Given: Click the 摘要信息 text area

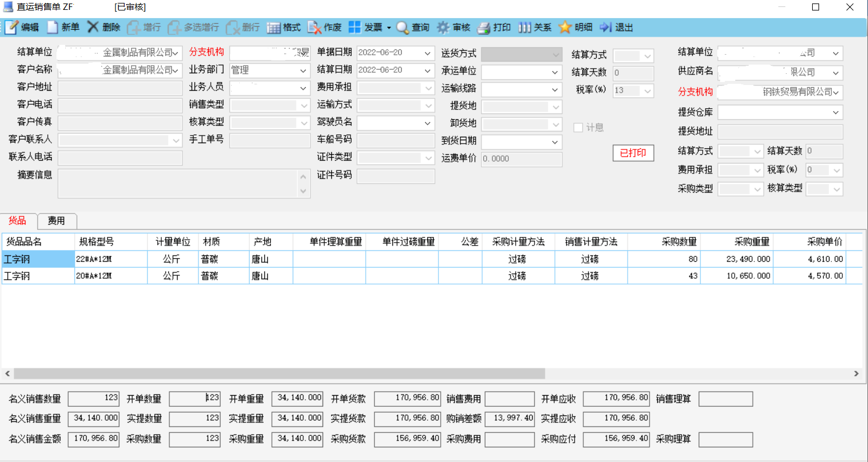Looking at the screenshot, I should click(x=184, y=184).
